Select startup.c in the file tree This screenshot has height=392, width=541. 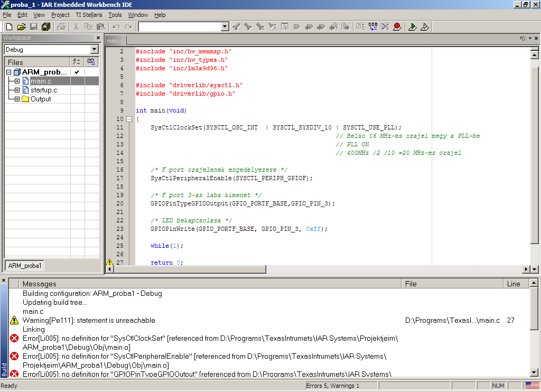click(44, 90)
